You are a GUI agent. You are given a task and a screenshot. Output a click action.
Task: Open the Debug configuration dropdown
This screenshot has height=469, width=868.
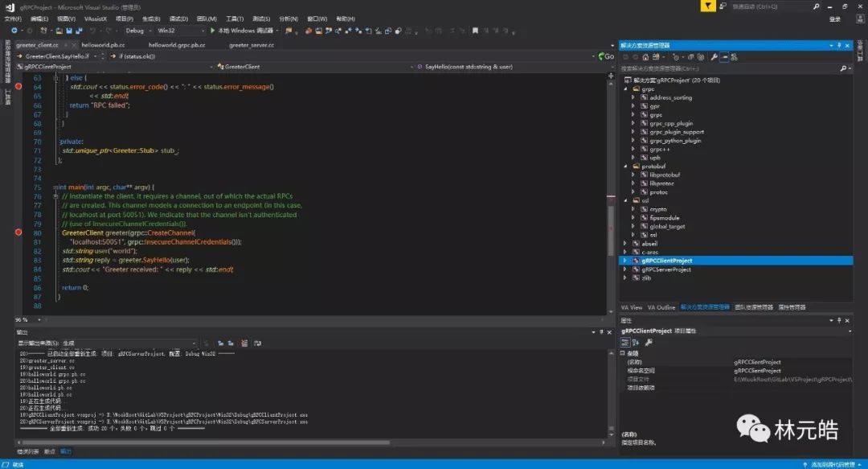point(137,31)
